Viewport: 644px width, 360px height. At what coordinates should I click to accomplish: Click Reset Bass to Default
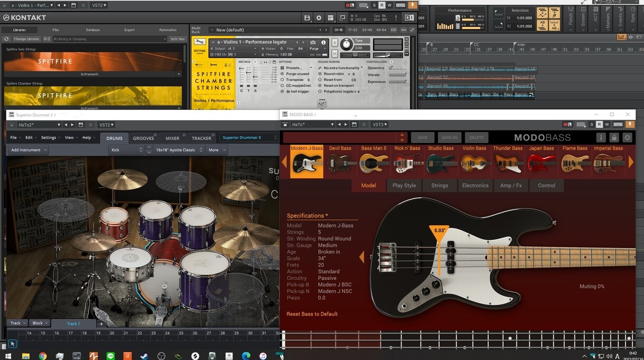coord(312,314)
